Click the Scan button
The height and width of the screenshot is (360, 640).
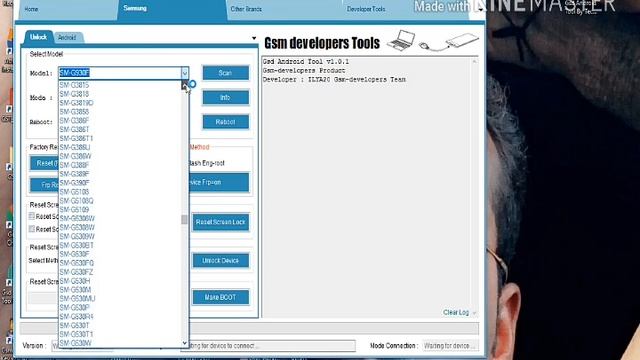point(225,73)
